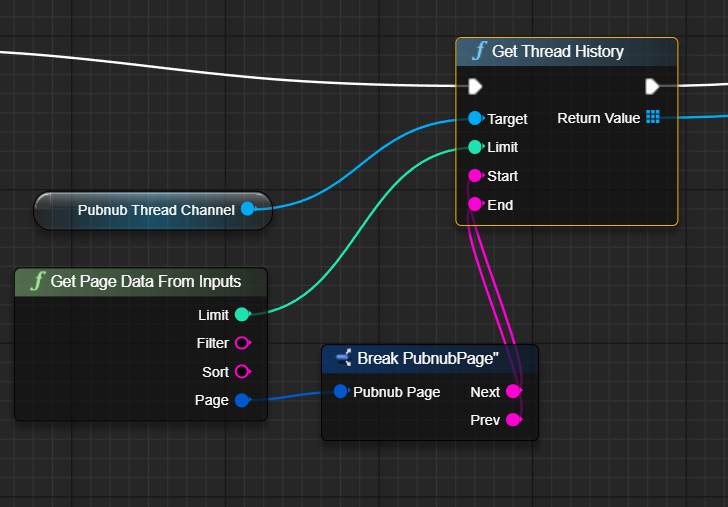The image size is (728, 507).
Task: Click the Get Thread History output execution pin
Action: pyautogui.click(x=652, y=86)
